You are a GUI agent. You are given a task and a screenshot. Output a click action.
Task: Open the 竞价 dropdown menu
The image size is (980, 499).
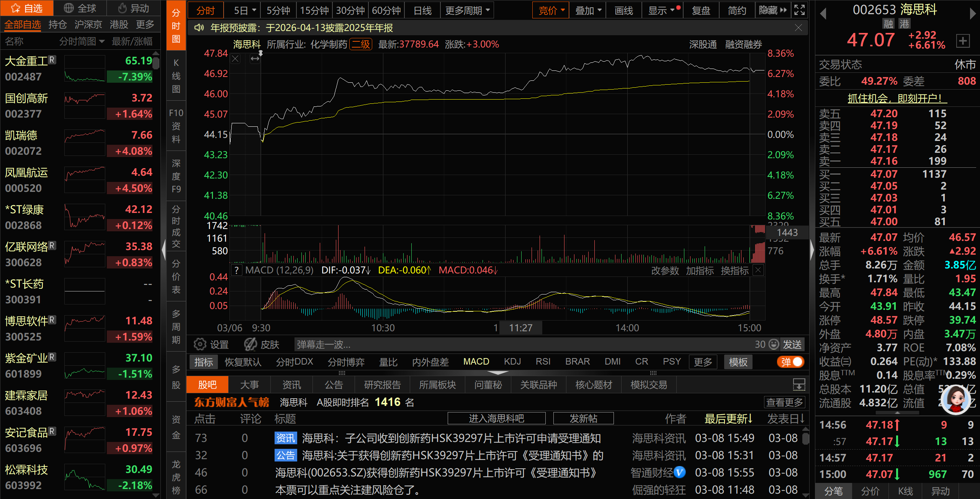[551, 10]
